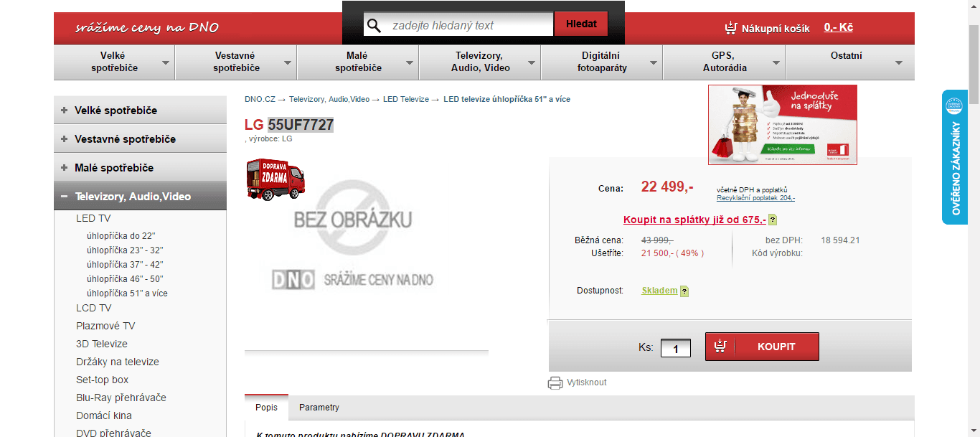The image size is (980, 437).
Task: Open Blu-Ray přehrávače sidebar category
Action: (x=121, y=398)
